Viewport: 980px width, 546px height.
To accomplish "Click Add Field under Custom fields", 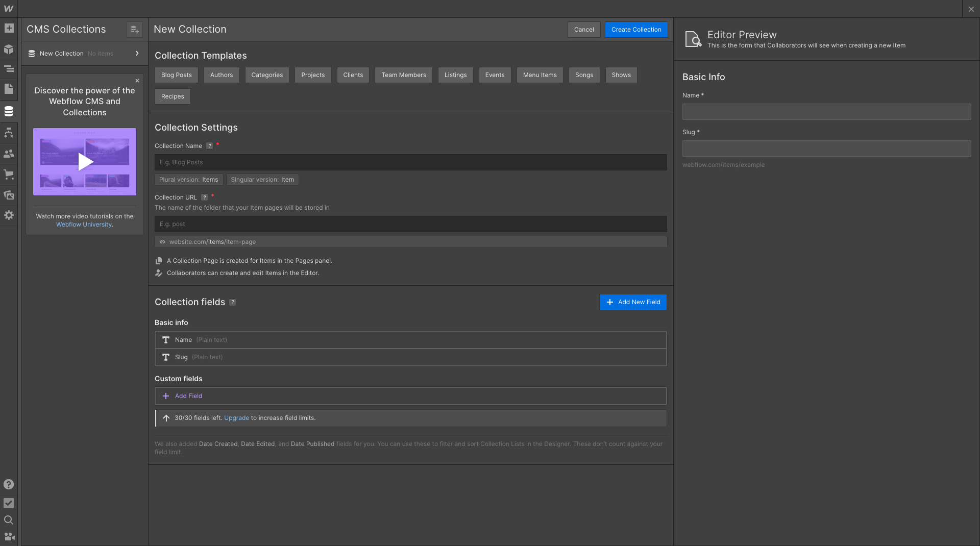I will (411, 396).
